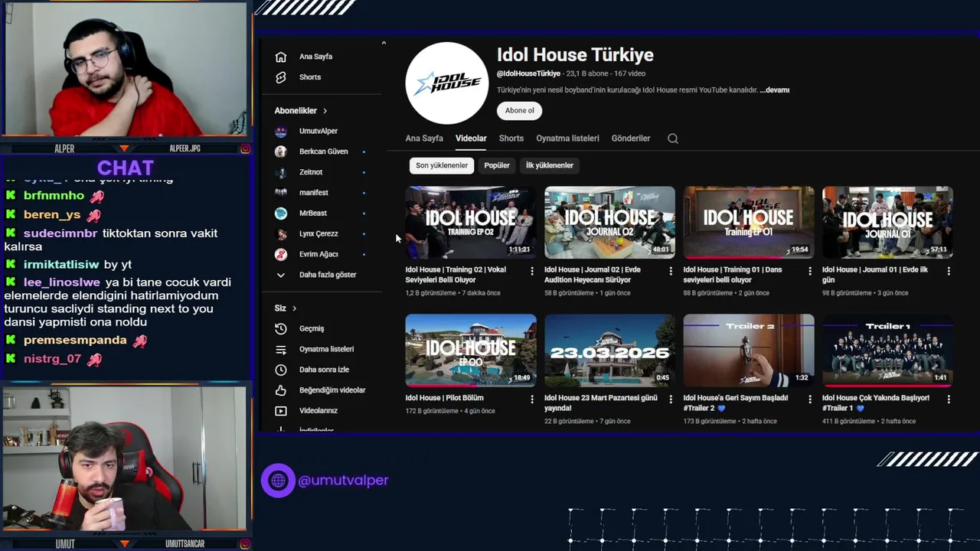
Task: Open Evrim Ağacı subscription avatar
Action: [281, 254]
